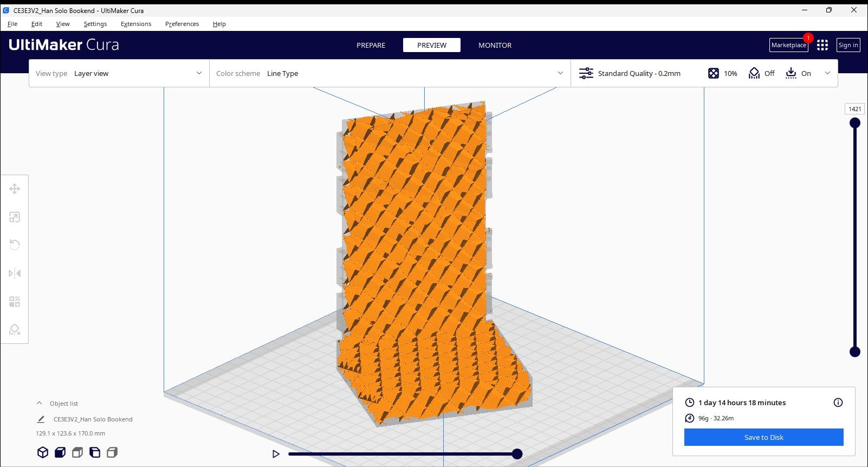The width and height of the screenshot is (868, 467).
Task: Click the Standard Quality - 0.2mm profile text
Action: click(x=639, y=73)
